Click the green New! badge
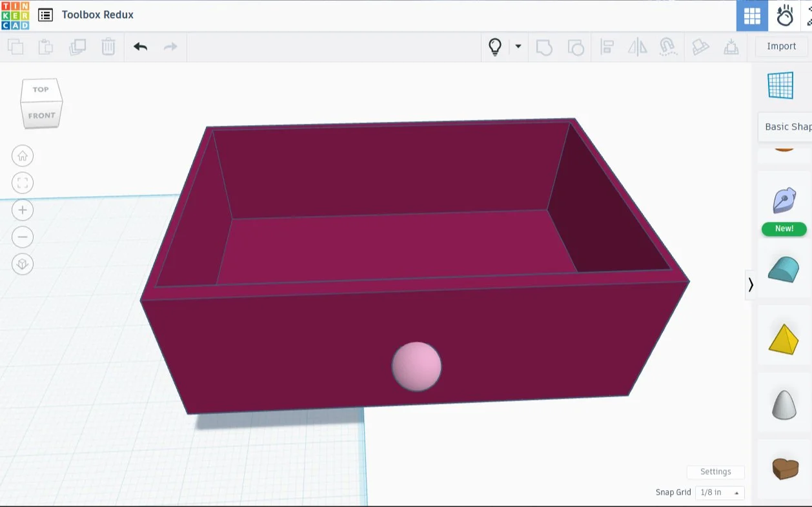812x507 pixels. pos(784,228)
